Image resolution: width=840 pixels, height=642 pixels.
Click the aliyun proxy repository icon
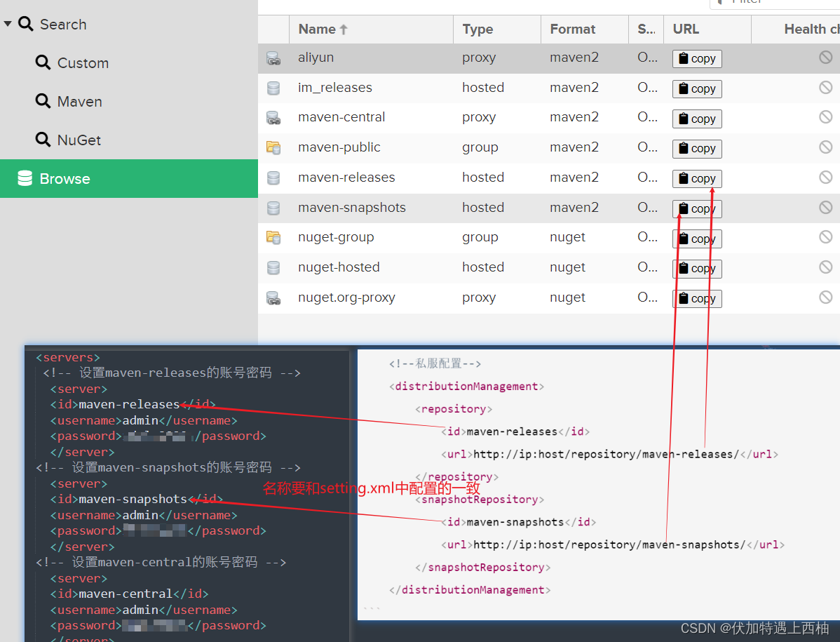273,58
